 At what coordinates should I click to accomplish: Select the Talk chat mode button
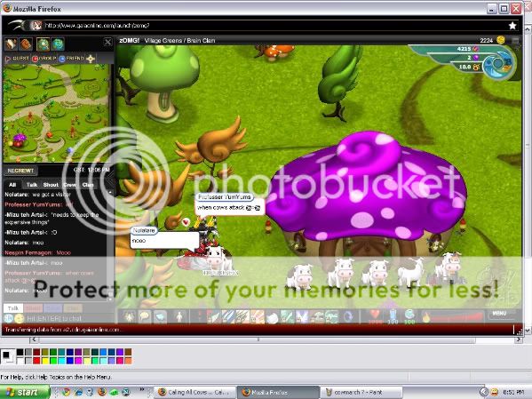point(13,308)
